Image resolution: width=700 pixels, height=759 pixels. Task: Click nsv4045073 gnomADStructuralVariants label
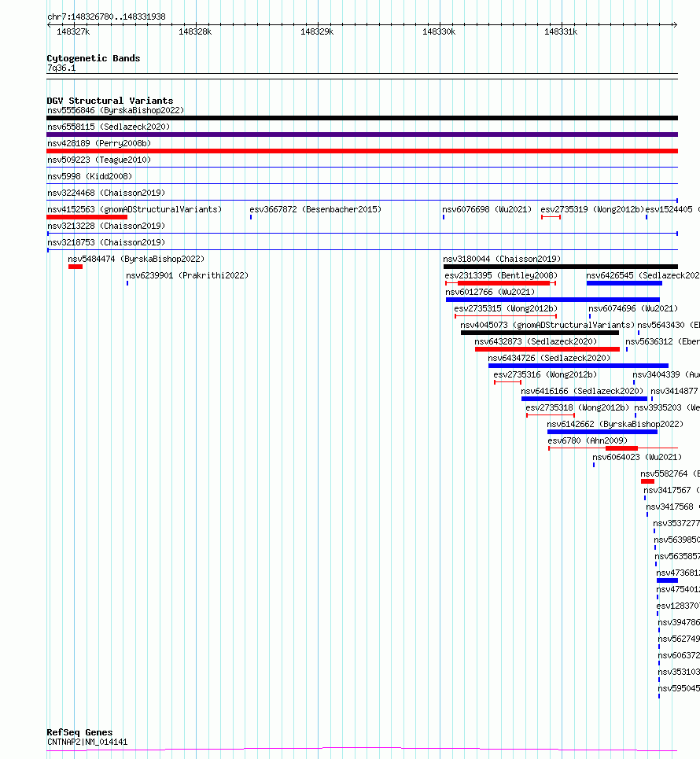pyautogui.click(x=547, y=324)
